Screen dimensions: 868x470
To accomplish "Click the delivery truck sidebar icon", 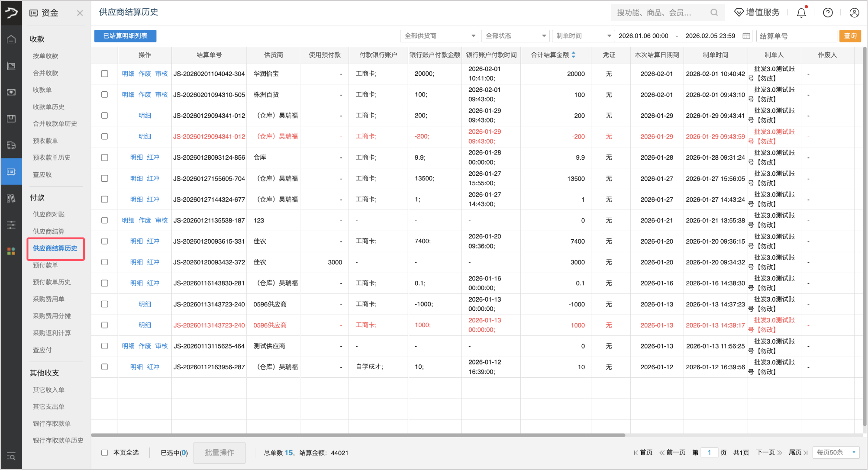I will coord(11,145).
